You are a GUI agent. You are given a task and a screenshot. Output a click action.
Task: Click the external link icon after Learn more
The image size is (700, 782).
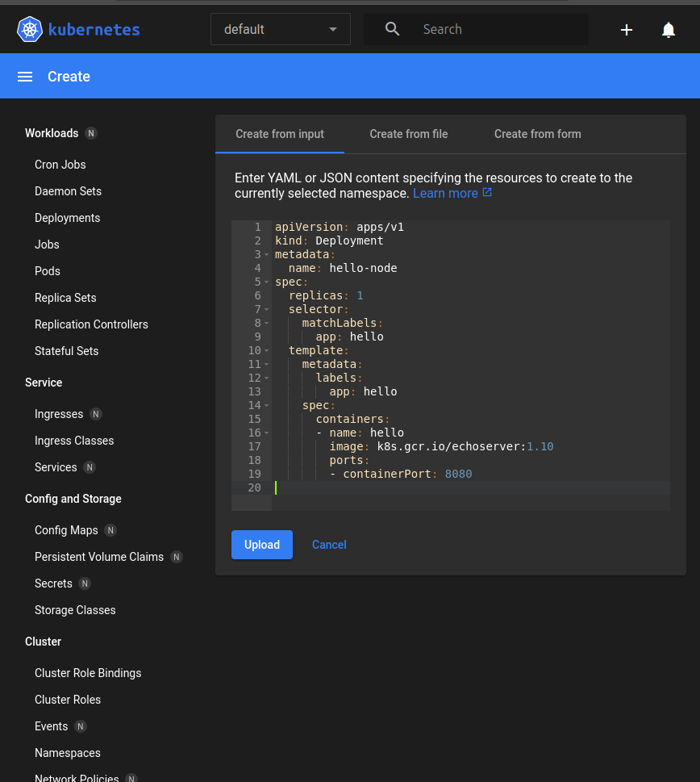tap(487, 193)
